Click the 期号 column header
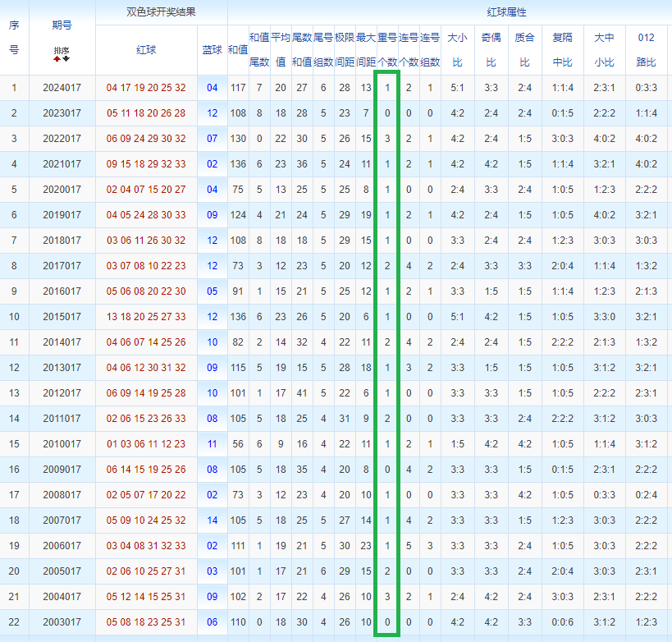 tap(62, 25)
